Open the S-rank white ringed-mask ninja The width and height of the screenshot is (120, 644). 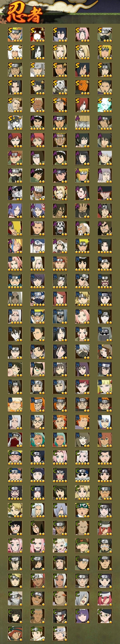pos(60,87)
